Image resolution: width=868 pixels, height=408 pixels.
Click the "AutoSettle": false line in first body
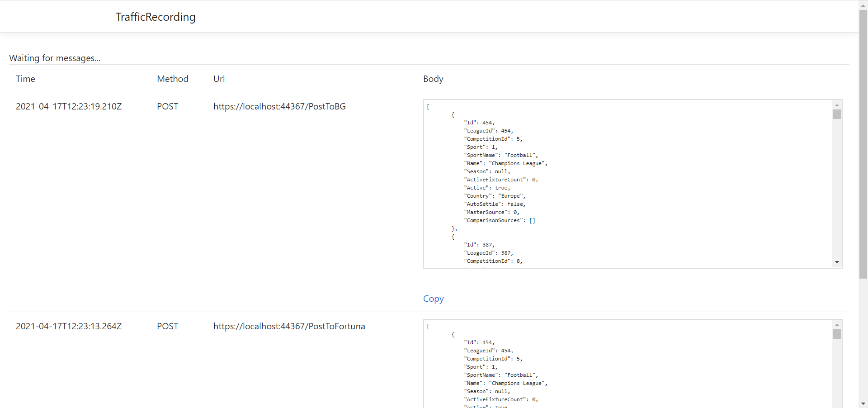click(495, 204)
